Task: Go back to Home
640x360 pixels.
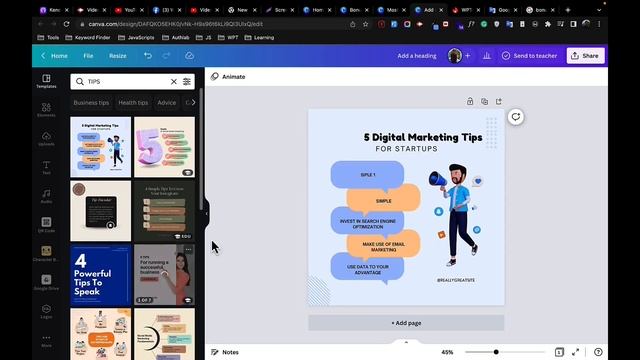Action: pos(54,56)
